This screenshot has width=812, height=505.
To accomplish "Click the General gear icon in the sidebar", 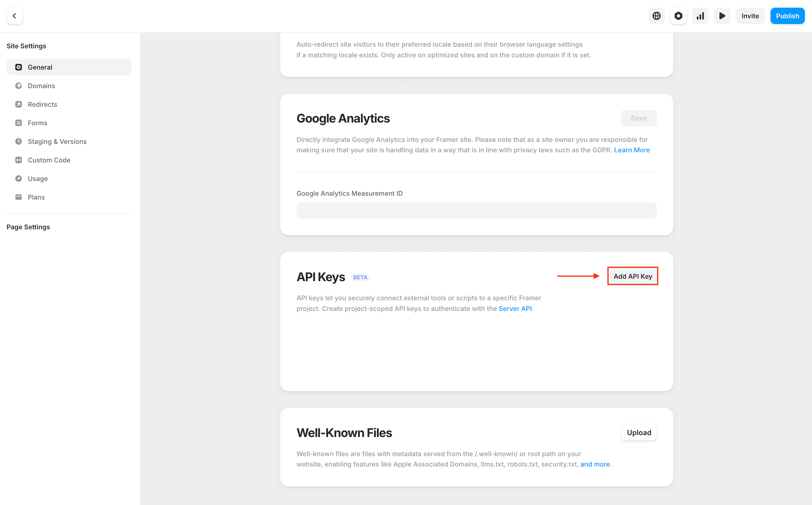I will click(18, 67).
